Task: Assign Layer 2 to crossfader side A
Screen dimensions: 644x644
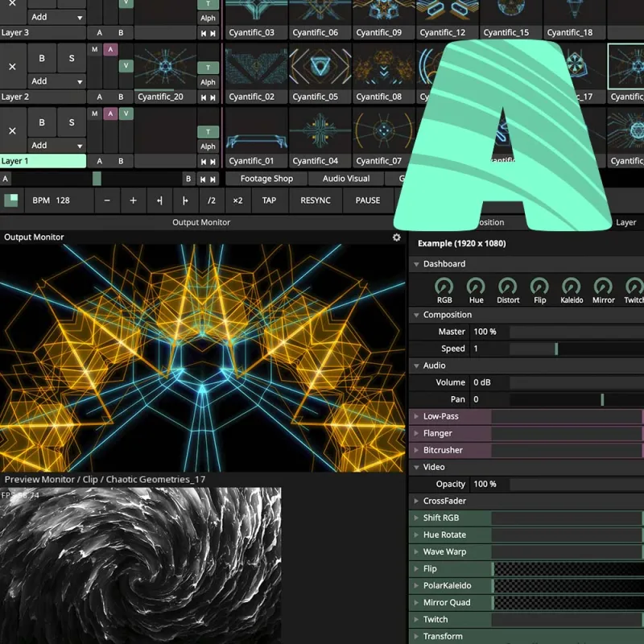Action: point(99,97)
